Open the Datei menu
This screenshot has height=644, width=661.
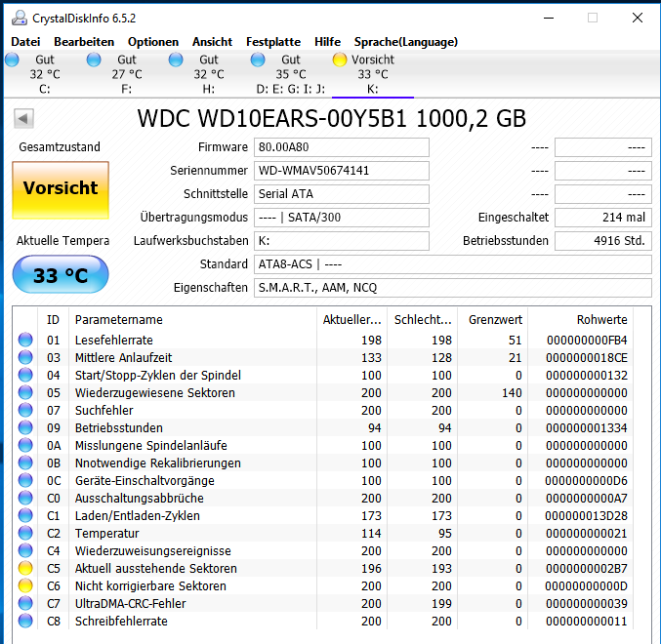25,42
